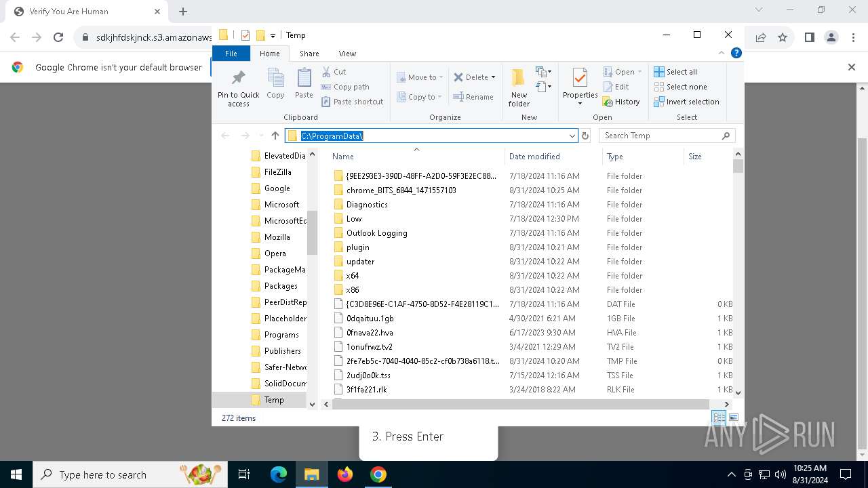Open Explorer Help question mark icon
Screen dimensions: 868x488
[736, 53]
